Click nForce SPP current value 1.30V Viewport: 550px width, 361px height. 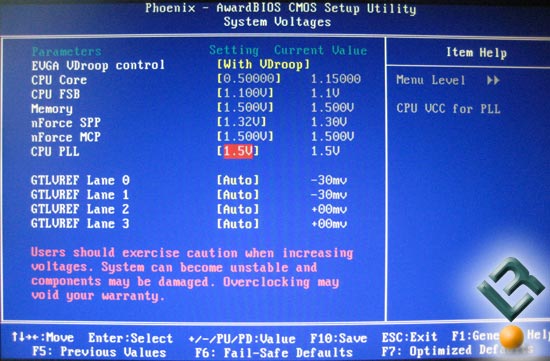tap(329, 122)
